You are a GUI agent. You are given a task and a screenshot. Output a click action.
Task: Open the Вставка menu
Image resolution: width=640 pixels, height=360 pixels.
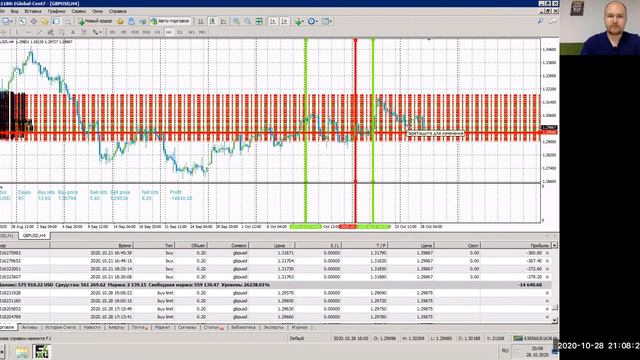[33, 11]
